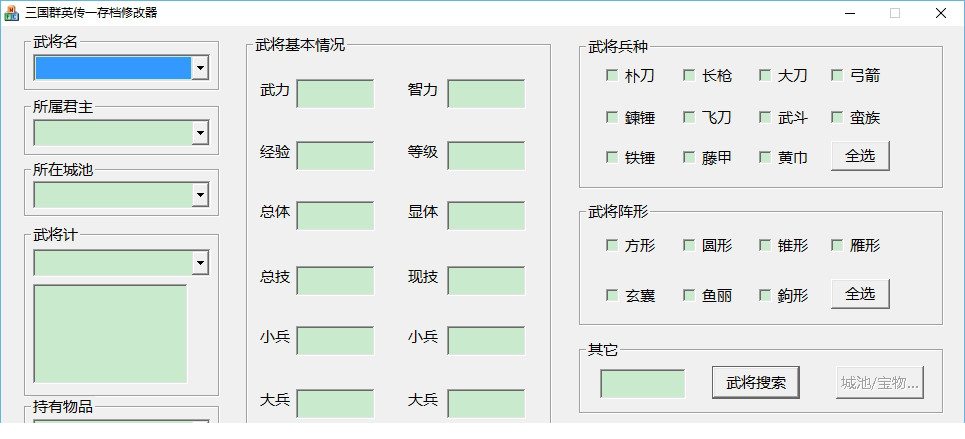
Task: Toggle the 武斗 troop checkbox
Action: (x=765, y=117)
